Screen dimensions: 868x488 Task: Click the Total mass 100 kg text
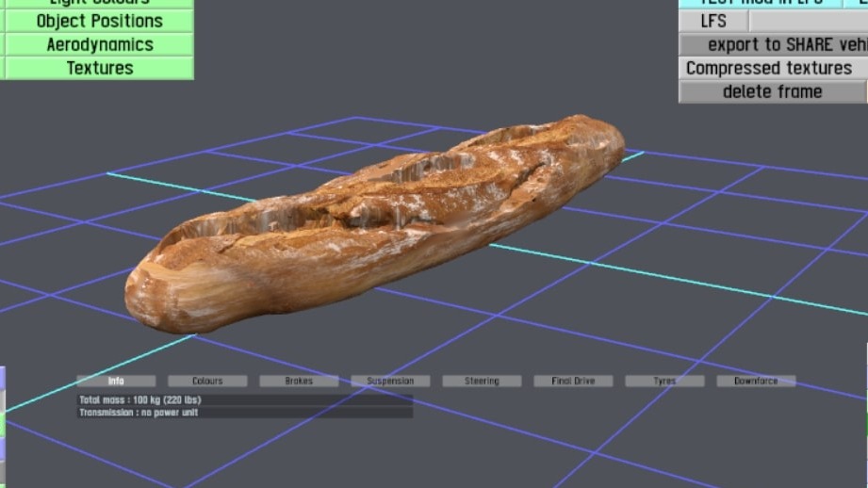pos(140,399)
